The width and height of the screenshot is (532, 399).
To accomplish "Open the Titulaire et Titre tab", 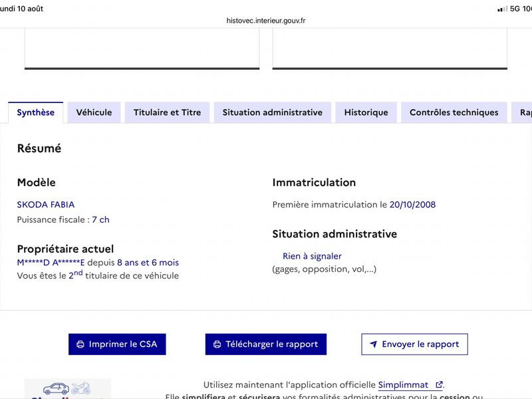I will pos(168,112).
